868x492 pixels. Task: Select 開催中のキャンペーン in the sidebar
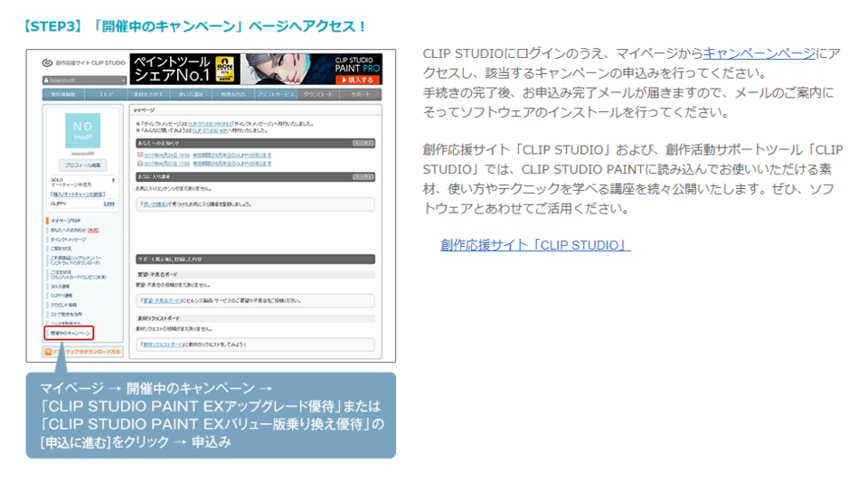tap(70, 333)
